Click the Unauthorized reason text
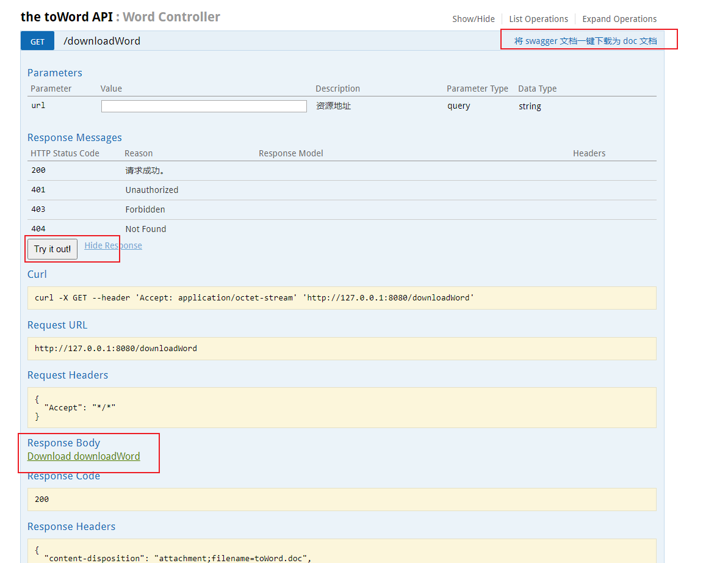 (x=152, y=190)
